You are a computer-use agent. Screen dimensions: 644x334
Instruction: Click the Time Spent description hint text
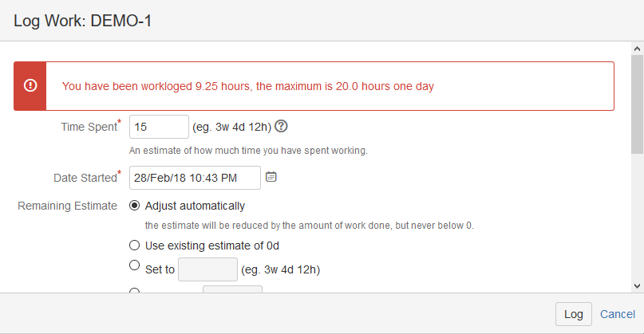(248, 150)
